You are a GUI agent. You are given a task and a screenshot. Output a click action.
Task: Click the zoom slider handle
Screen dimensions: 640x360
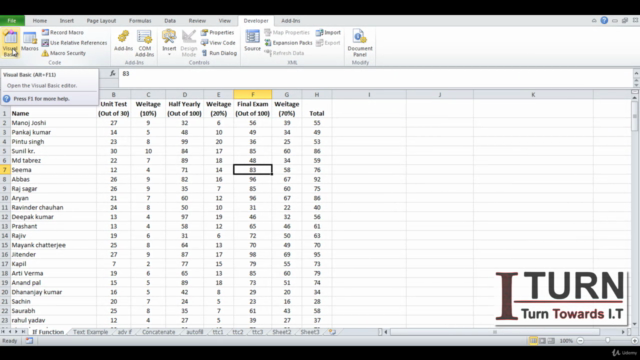pyautogui.click(x=607, y=340)
